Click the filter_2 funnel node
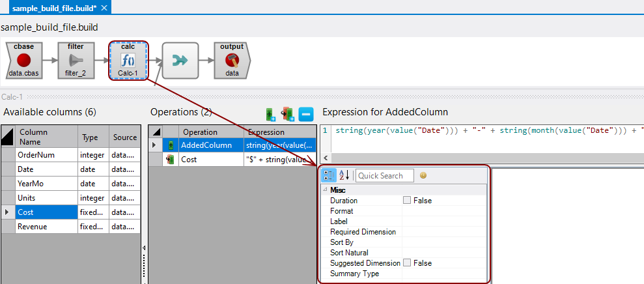Screen dimensions: 644x284 point(76,61)
